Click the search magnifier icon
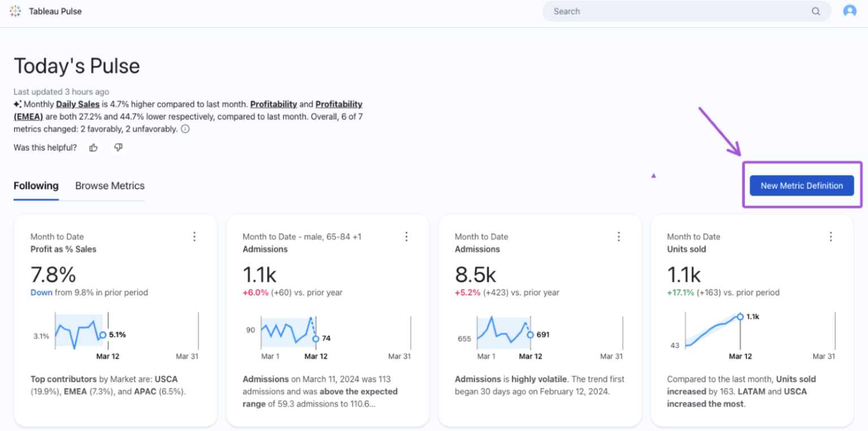This screenshot has width=868, height=431. 816,11
